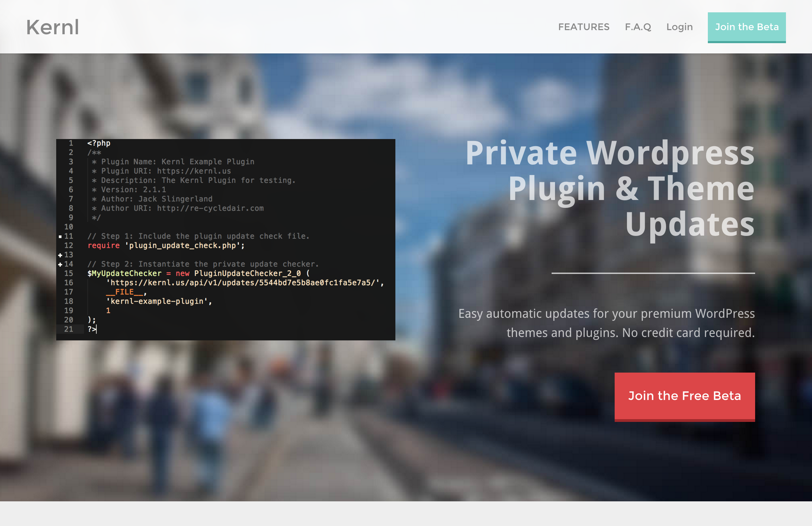This screenshot has height=526, width=812.
Task: Click the 'Version: 2.1.1' code line
Action: click(x=129, y=190)
